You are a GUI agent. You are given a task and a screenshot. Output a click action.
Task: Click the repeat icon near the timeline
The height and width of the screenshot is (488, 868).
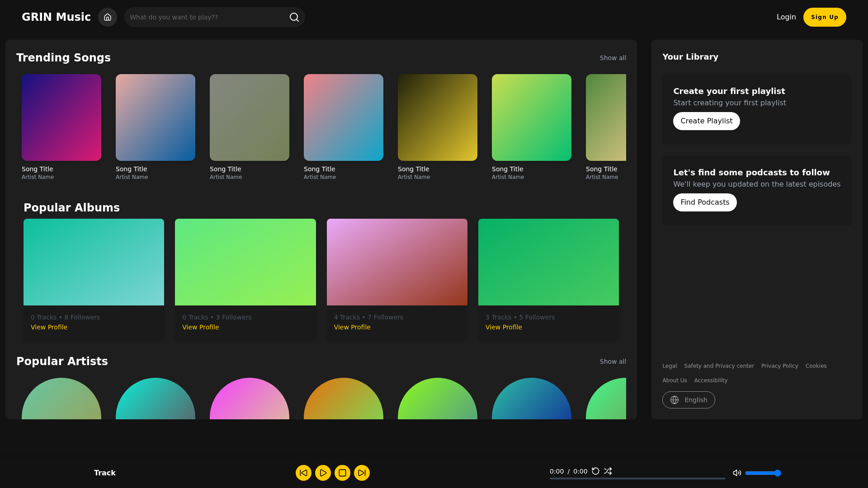[595, 471]
